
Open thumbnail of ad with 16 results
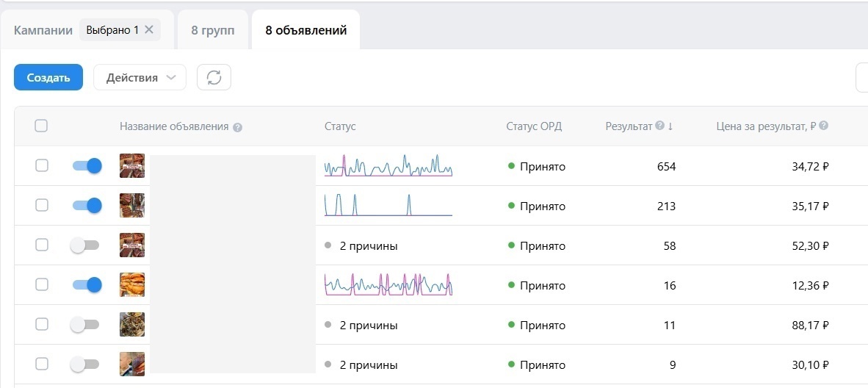132,285
